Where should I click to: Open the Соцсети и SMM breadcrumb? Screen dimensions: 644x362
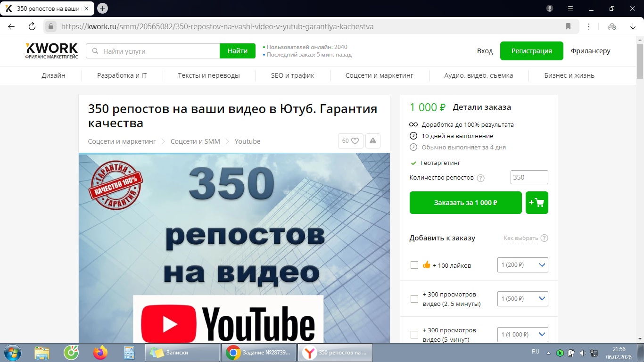coord(195,141)
